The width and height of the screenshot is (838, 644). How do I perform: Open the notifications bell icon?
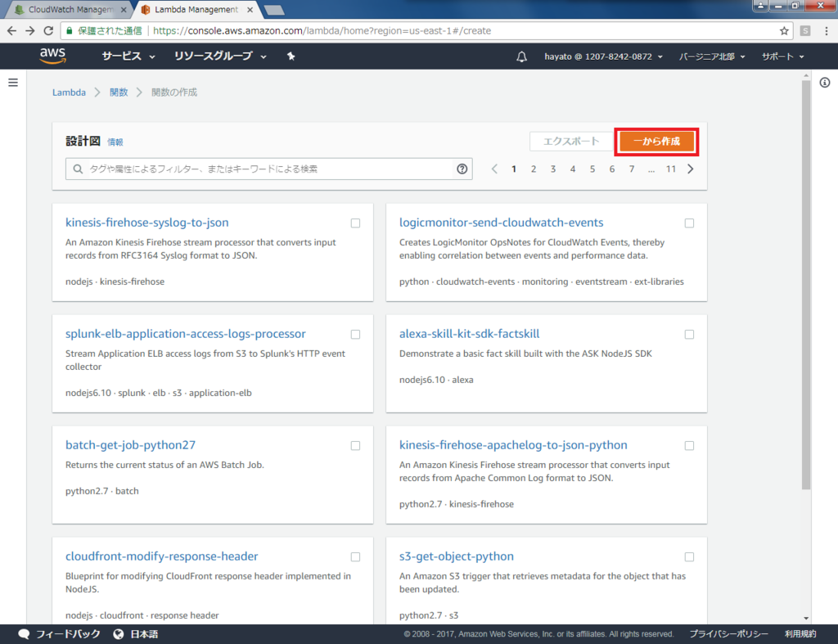[x=521, y=56]
